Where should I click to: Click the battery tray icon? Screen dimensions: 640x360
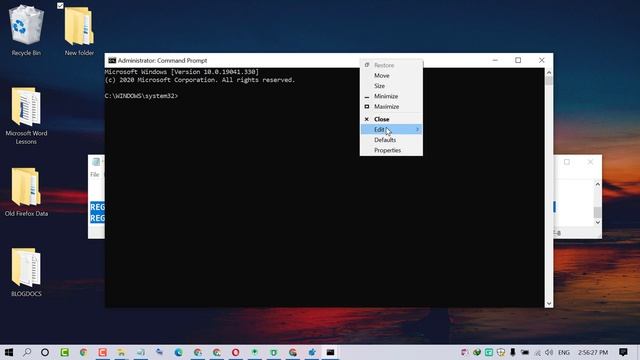525,352
